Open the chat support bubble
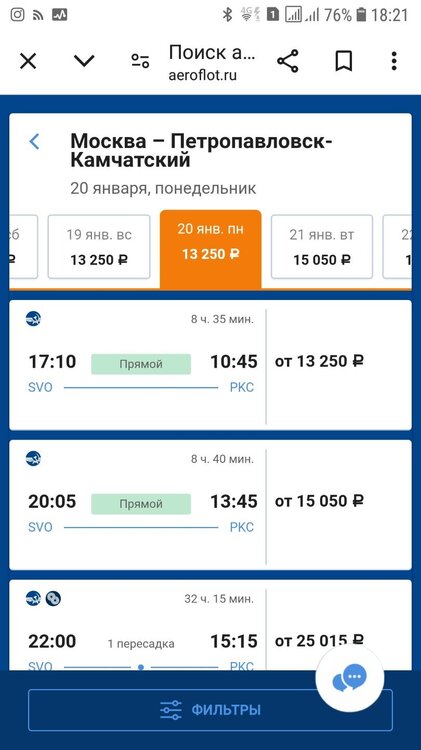 pyautogui.click(x=350, y=679)
